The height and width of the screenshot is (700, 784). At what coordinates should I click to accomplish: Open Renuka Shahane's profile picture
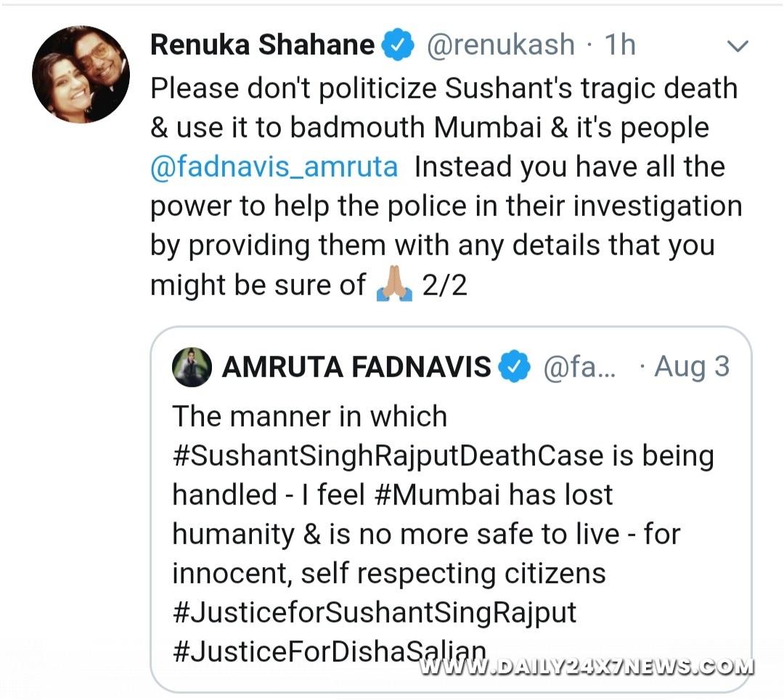pos(81,75)
